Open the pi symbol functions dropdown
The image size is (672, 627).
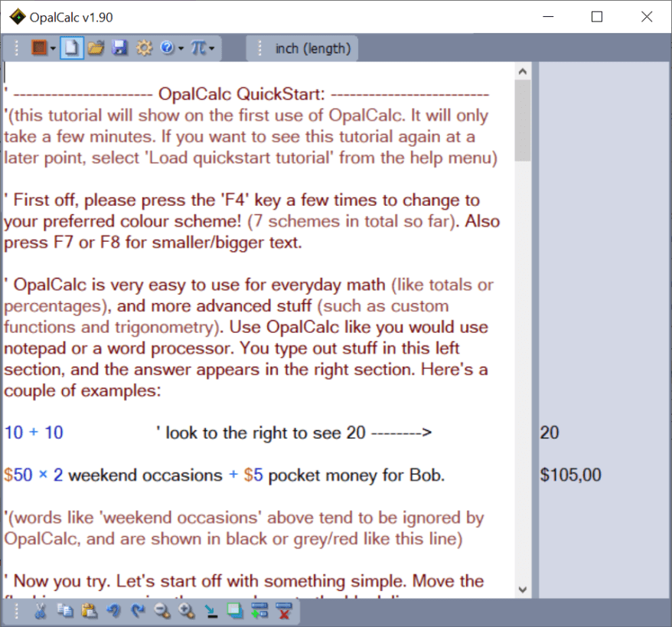click(x=211, y=48)
